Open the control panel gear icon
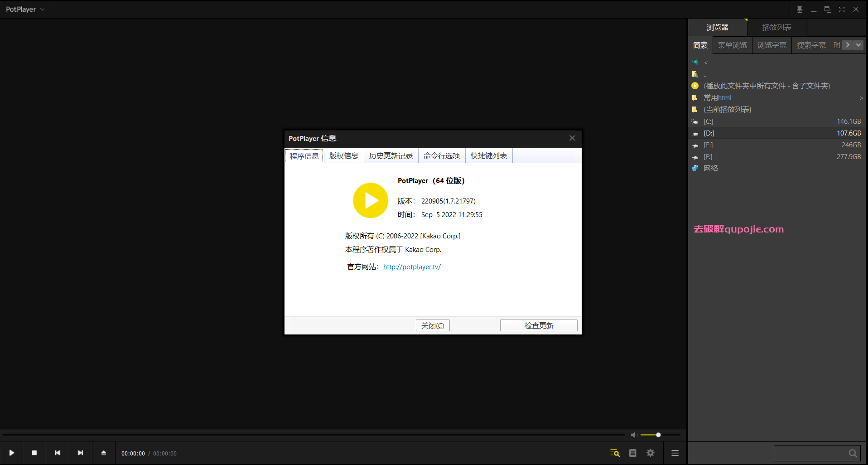The height and width of the screenshot is (465, 868). 651,453
